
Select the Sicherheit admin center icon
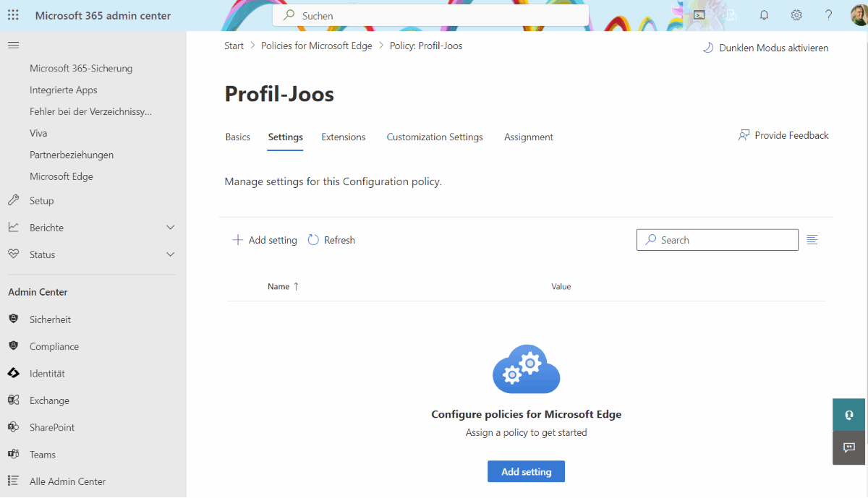coord(14,319)
